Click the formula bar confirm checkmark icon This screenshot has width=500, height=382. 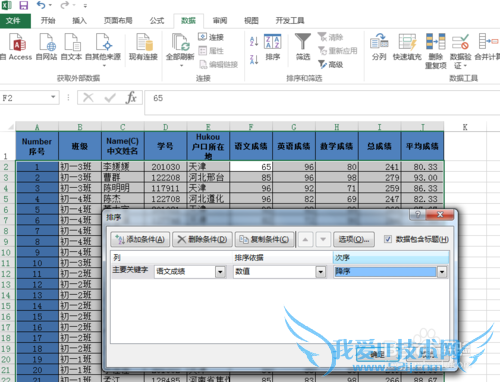click(x=110, y=98)
